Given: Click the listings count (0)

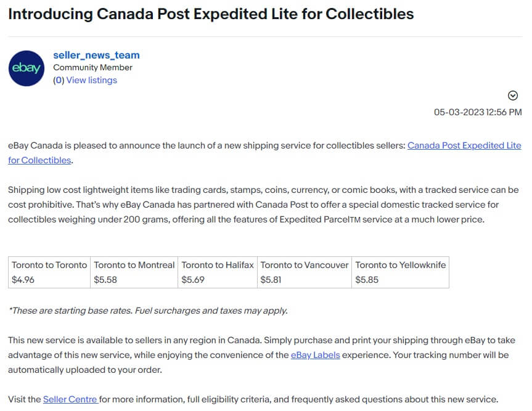Looking at the screenshot, I should coord(59,80).
